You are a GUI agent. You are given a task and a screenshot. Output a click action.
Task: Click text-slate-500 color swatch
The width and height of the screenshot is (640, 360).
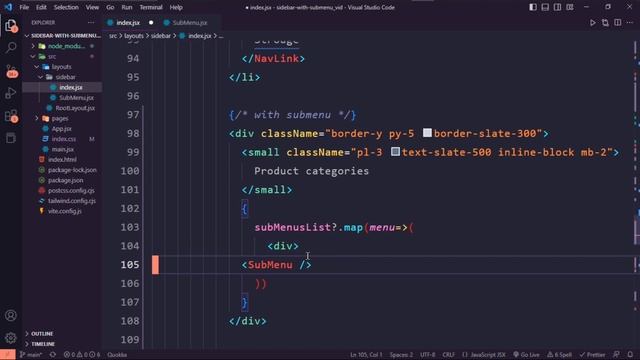click(x=395, y=151)
